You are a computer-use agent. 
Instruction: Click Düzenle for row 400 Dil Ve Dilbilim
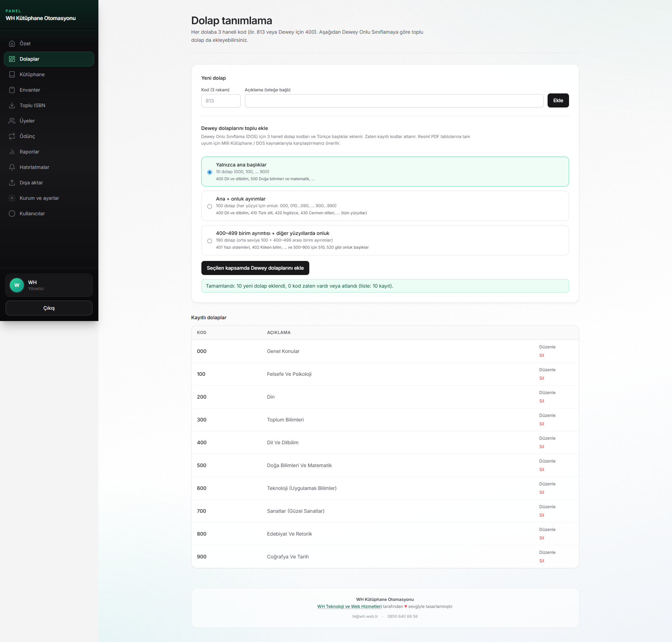pyautogui.click(x=547, y=438)
